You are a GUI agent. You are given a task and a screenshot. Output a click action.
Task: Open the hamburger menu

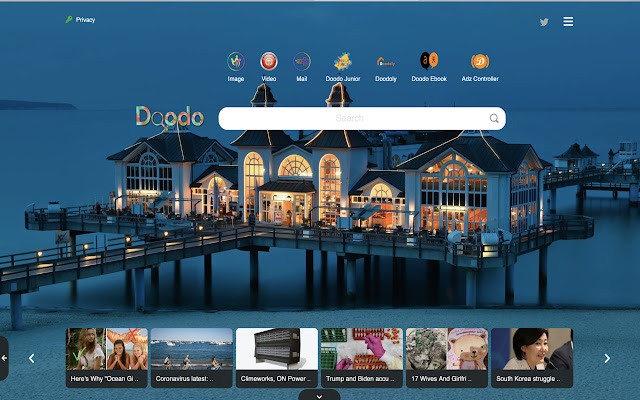(568, 21)
